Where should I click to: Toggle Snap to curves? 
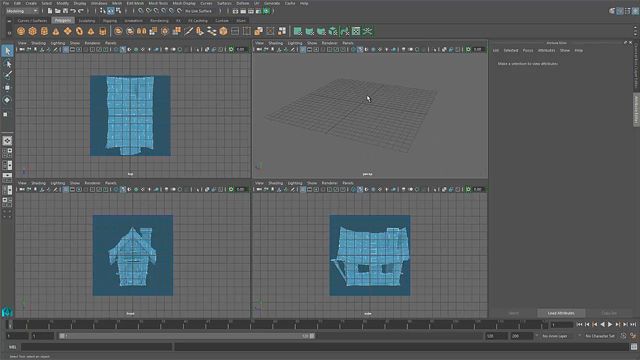pyautogui.click(x=148, y=11)
